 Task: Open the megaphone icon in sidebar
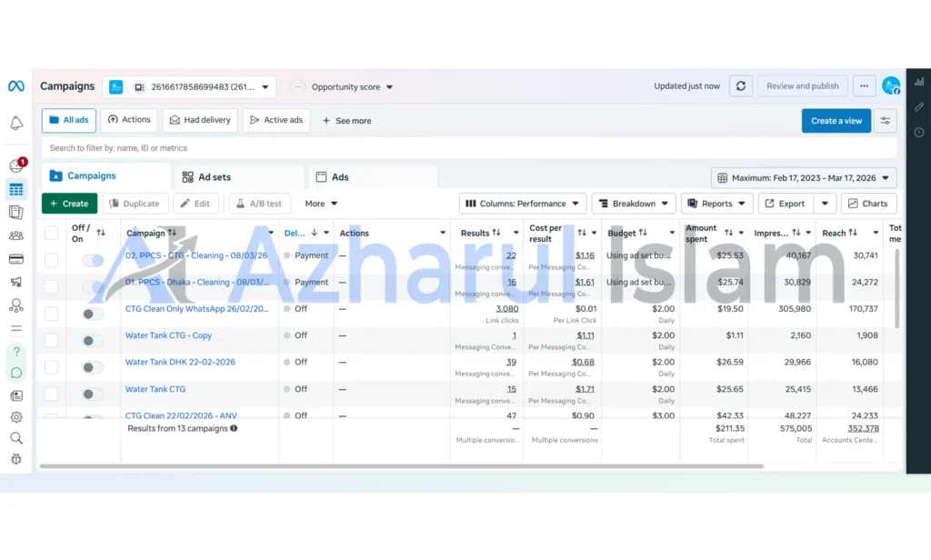click(16, 282)
